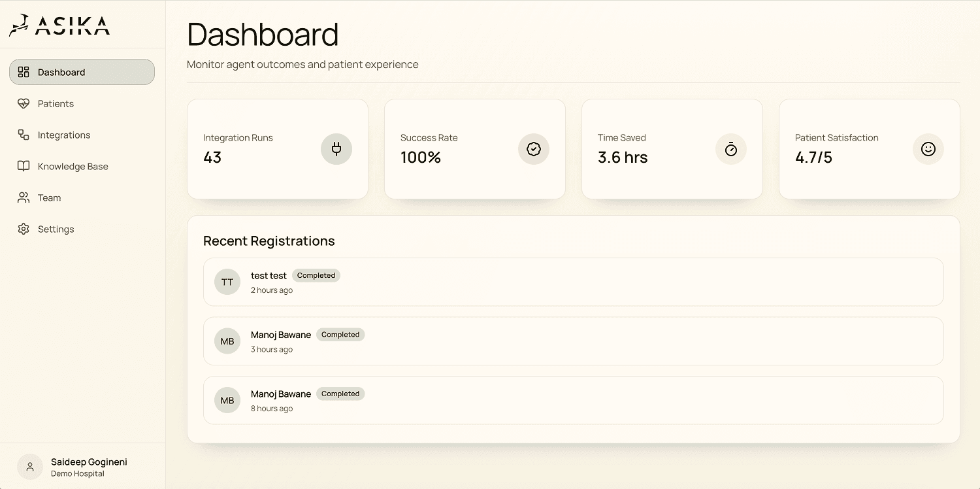Click the Integration Runs value 43
Viewport: 980px width, 489px height.
212,158
